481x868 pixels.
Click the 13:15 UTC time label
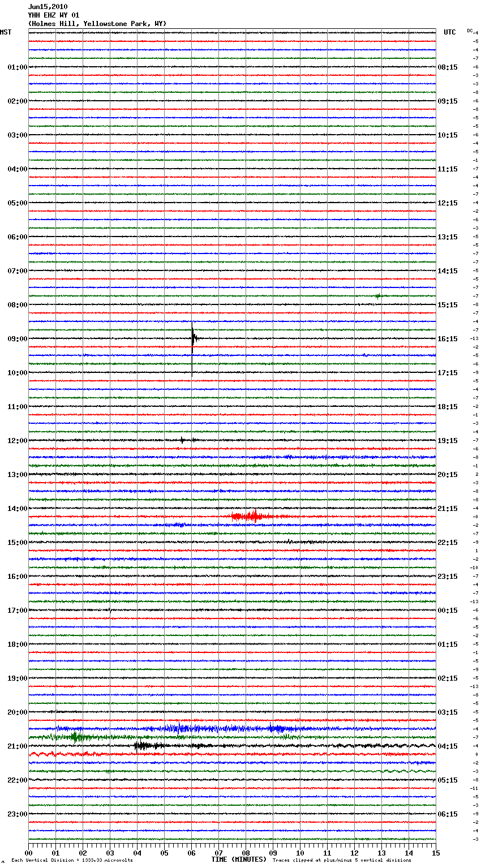pyautogui.click(x=448, y=237)
